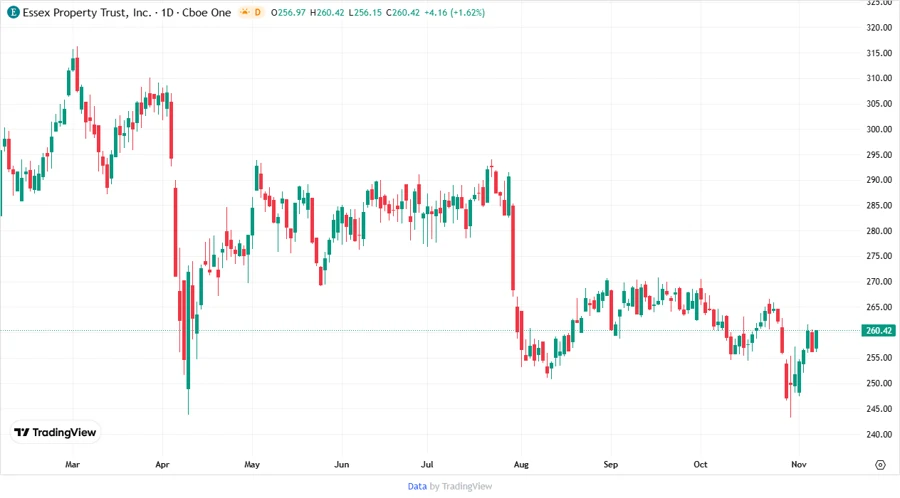Open the chart settings gear icon

pos(880,465)
